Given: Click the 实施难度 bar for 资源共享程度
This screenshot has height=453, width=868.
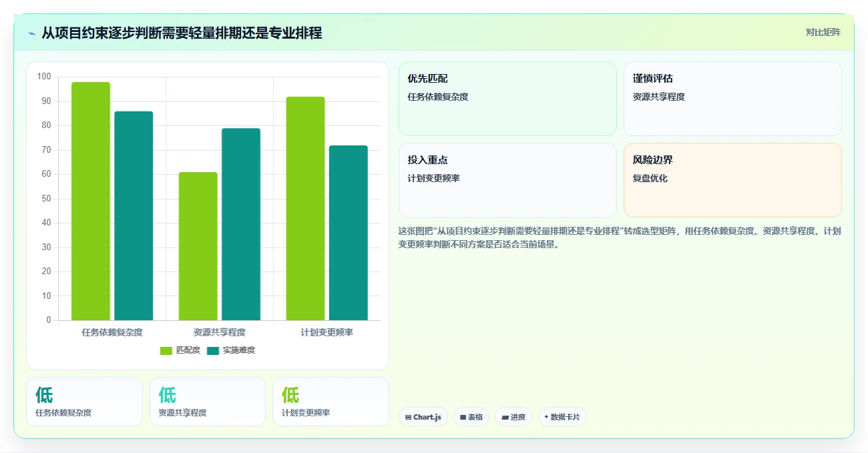Looking at the screenshot, I should [241, 224].
